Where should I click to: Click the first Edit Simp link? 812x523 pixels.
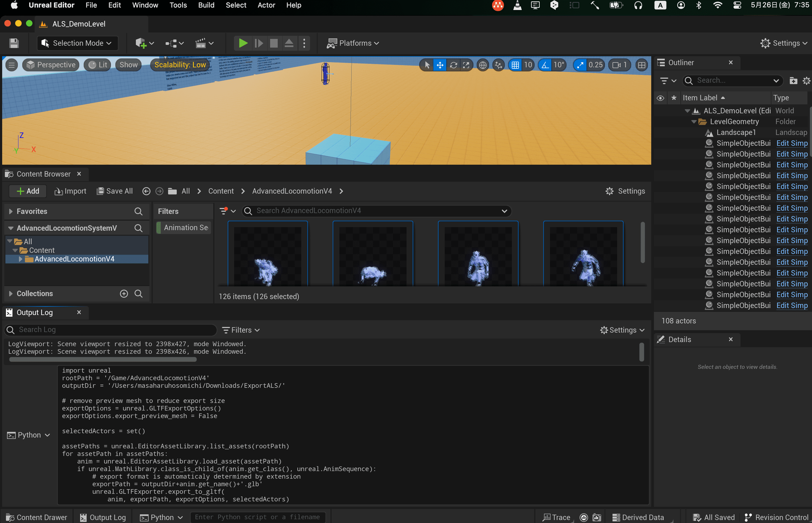click(792, 143)
